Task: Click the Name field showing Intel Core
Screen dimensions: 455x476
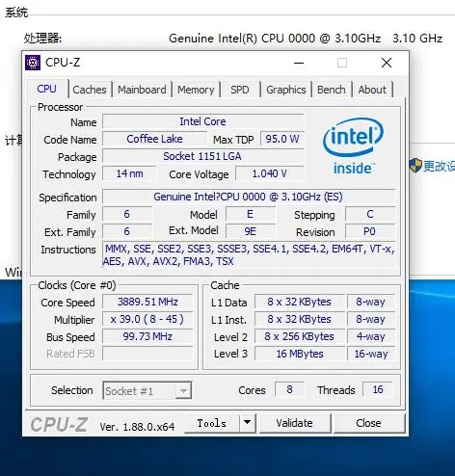Action: 202,121
